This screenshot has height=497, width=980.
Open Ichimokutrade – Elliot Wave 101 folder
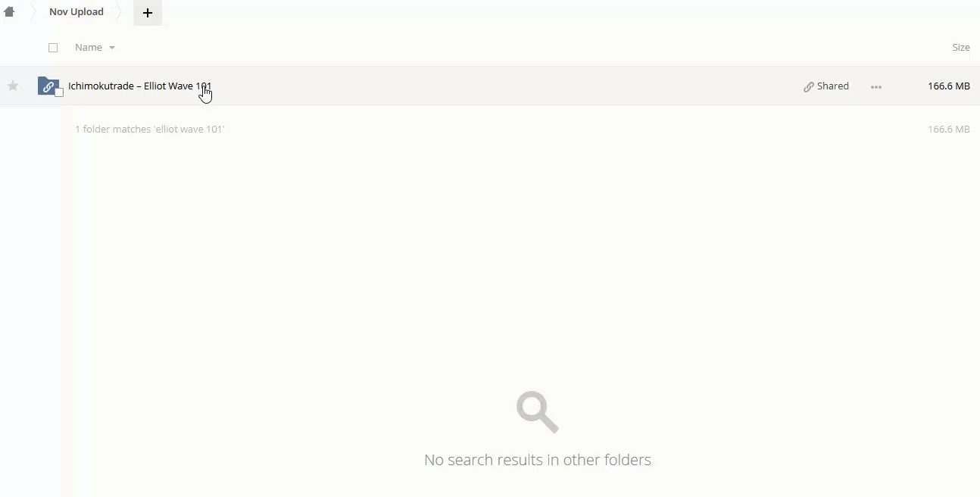tap(140, 86)
